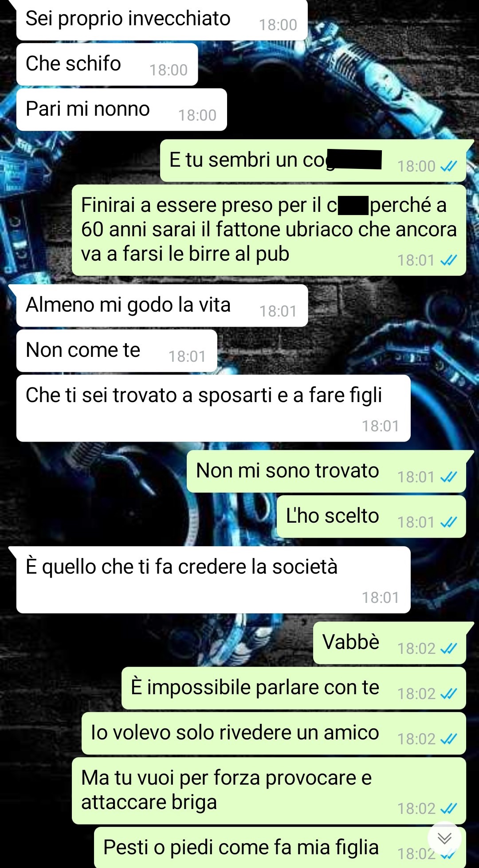
Task: Select 'È quello che ti fa credere la società'
Action: (x=213, y=580)
